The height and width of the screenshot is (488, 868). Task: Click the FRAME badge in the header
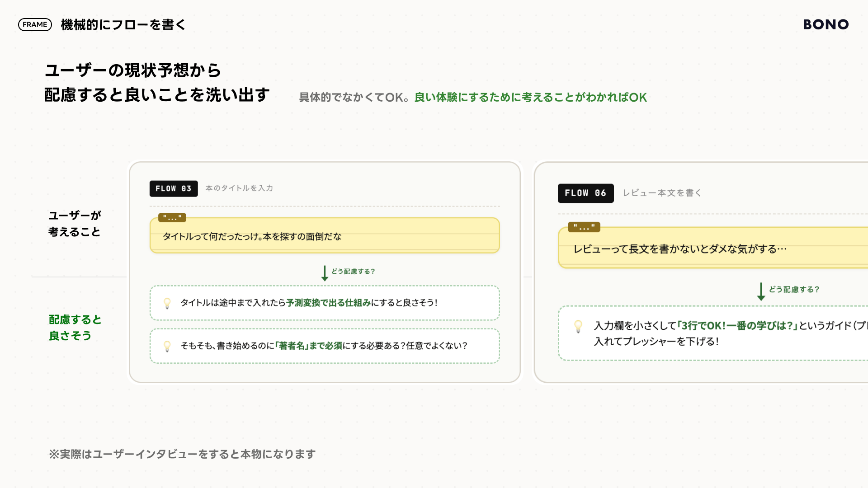[x=35, y=24]
